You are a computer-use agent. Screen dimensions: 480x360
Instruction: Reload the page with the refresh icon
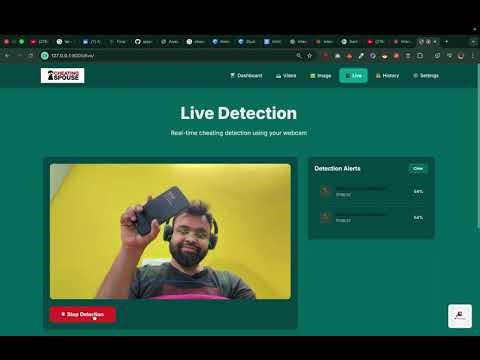pos(30,56)
